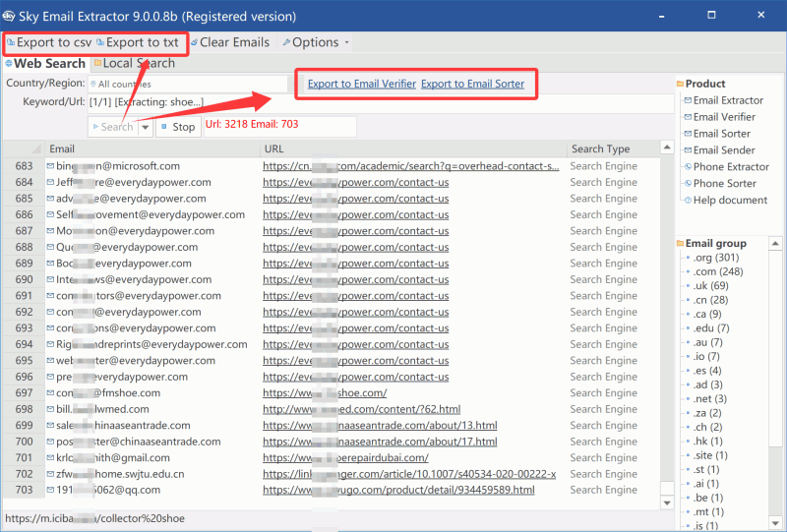Open the Options dropdown menu
This screenshot has height=532, width=787.
[315, 42]
